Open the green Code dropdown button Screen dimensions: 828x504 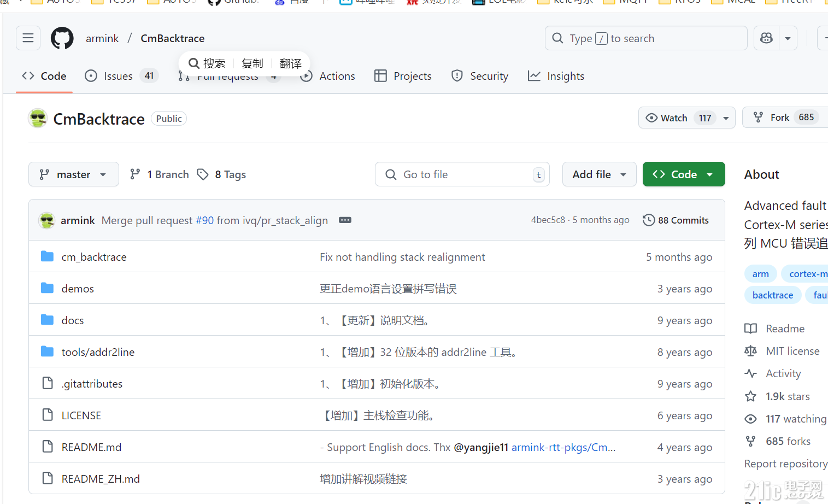[684, 174]
